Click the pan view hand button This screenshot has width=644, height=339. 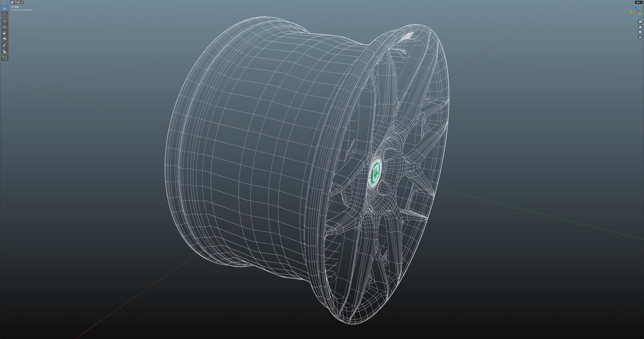[x=640, y=27]
